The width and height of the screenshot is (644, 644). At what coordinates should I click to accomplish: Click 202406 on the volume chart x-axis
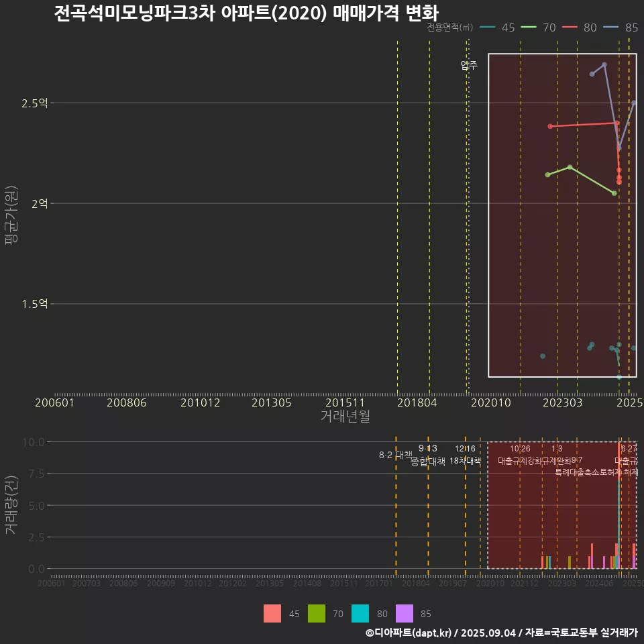(x=599, y=583)
